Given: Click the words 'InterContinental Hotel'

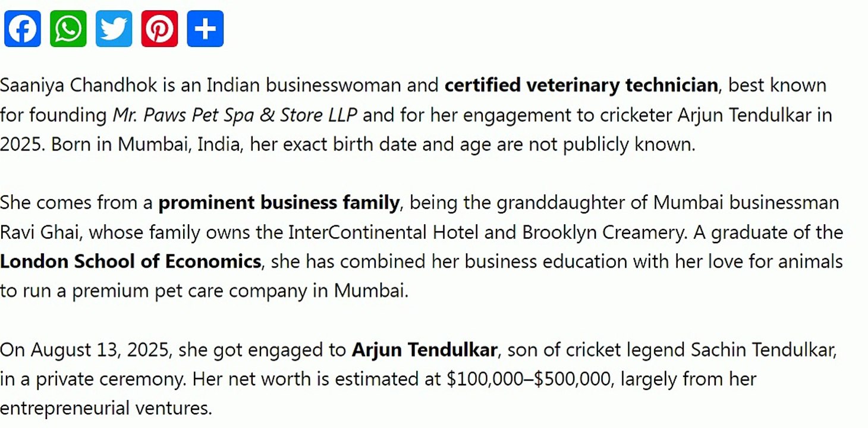Looking at the screenshot, I should tap(383, 232).
